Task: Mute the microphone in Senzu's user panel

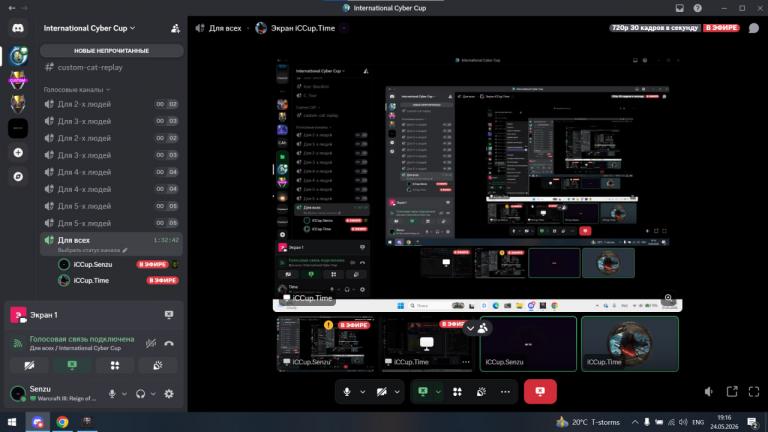Action: coord(112,394)
